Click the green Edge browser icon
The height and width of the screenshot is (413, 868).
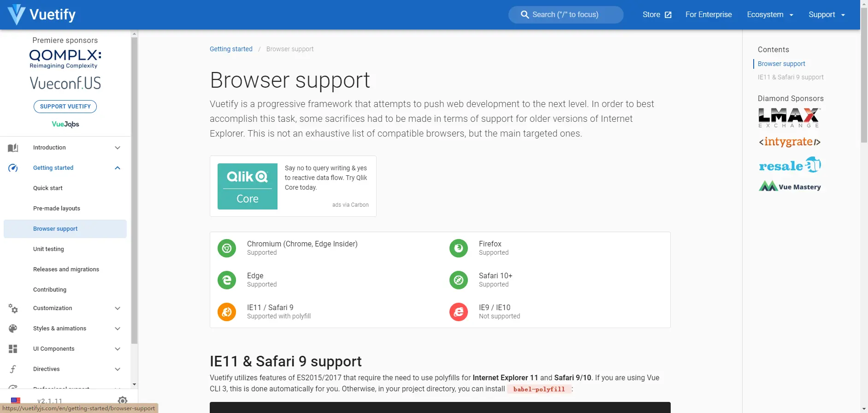click(227, 280)
